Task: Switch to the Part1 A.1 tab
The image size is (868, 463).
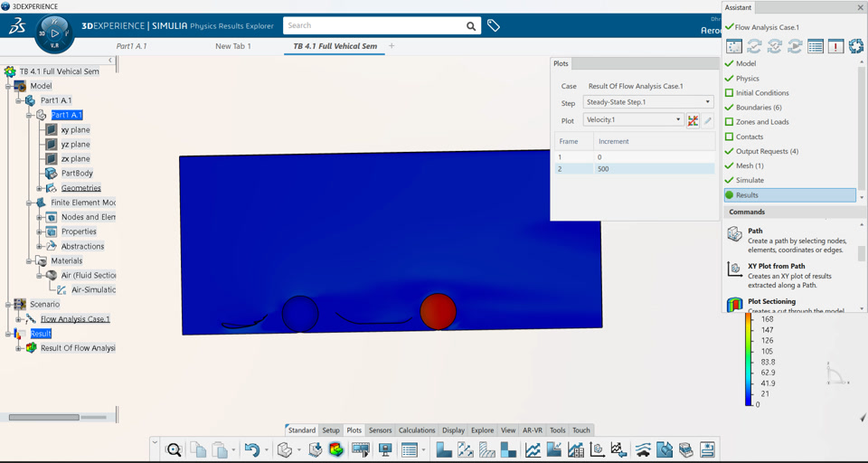Action: click(x=131, y=46)
